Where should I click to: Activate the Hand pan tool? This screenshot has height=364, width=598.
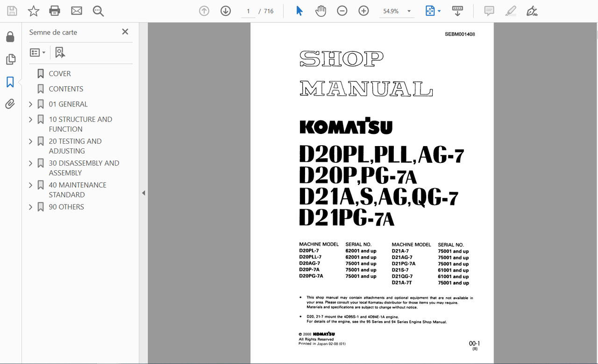pyautogui.click(x=320, y=11)
